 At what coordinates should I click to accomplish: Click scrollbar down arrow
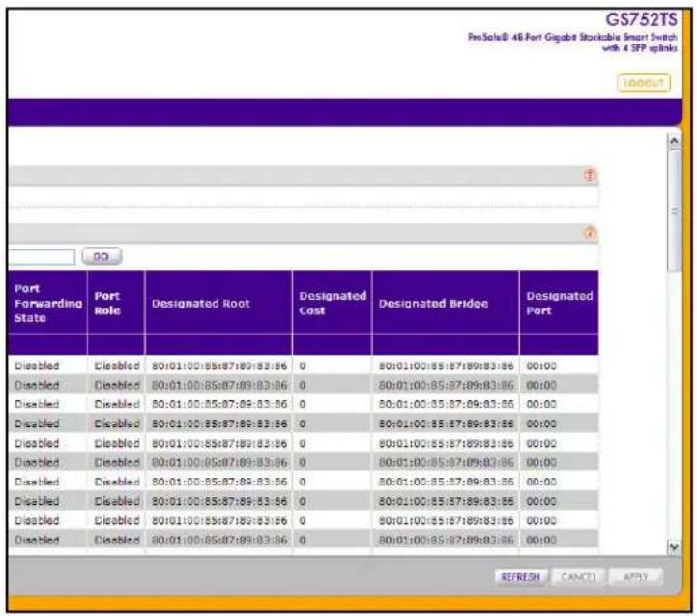point(674,547)
